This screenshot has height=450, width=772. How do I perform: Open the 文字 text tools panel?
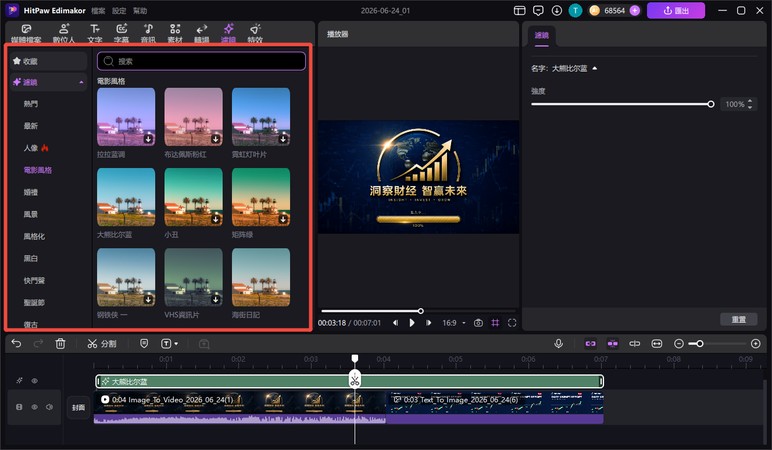coord(95,33)
